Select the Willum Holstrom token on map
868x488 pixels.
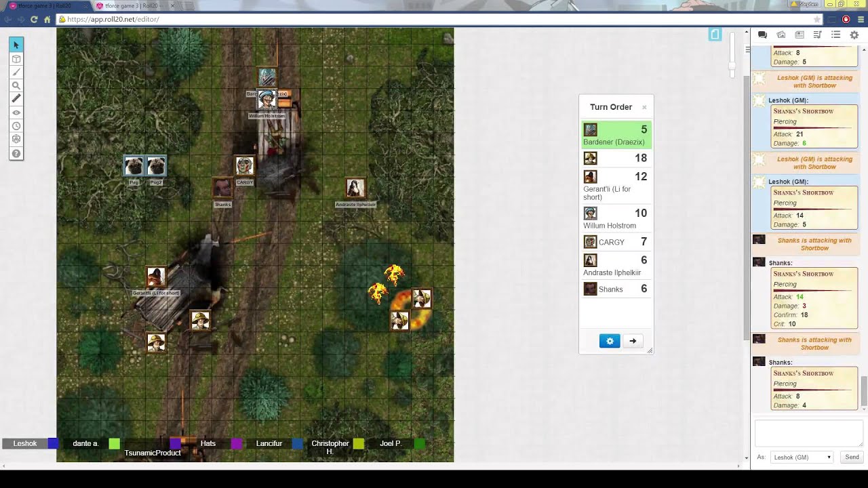click(x=267, y=100)
